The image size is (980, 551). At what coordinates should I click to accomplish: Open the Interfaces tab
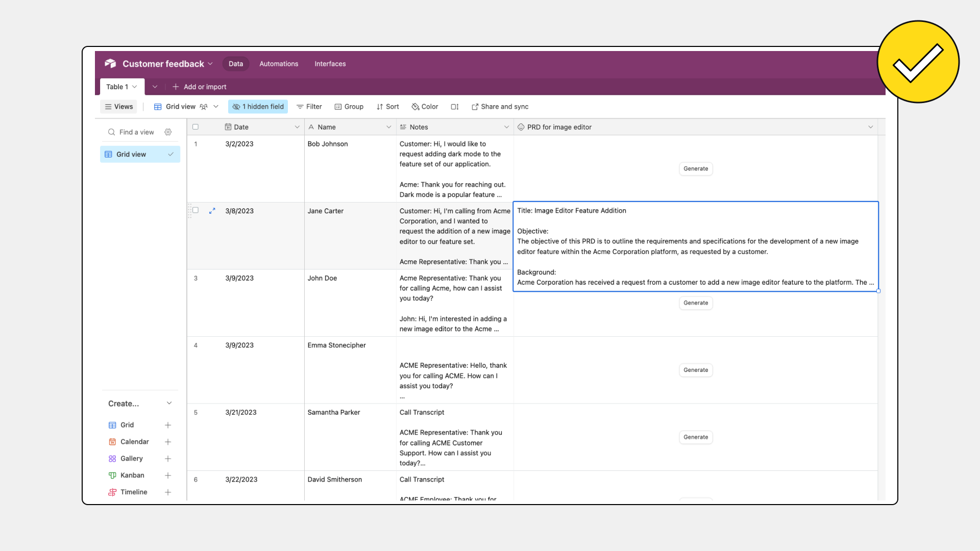click(x=330, y=64)
